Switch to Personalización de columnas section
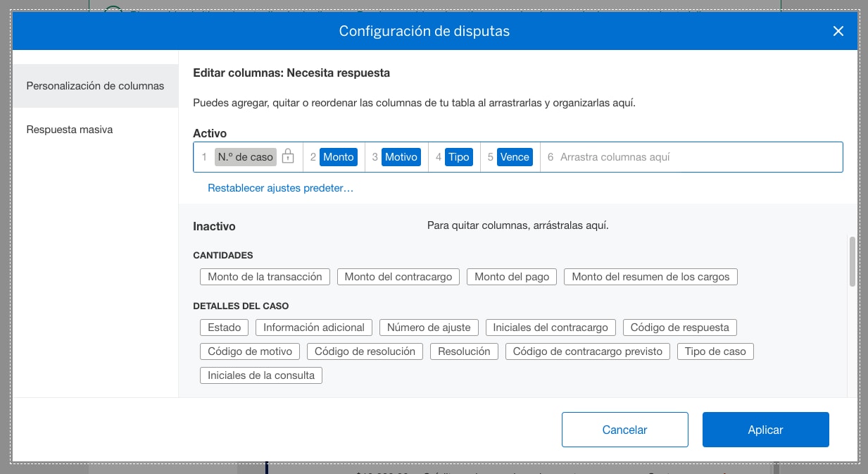Viewport: 868px width, 474px height. tap(95, 85)
